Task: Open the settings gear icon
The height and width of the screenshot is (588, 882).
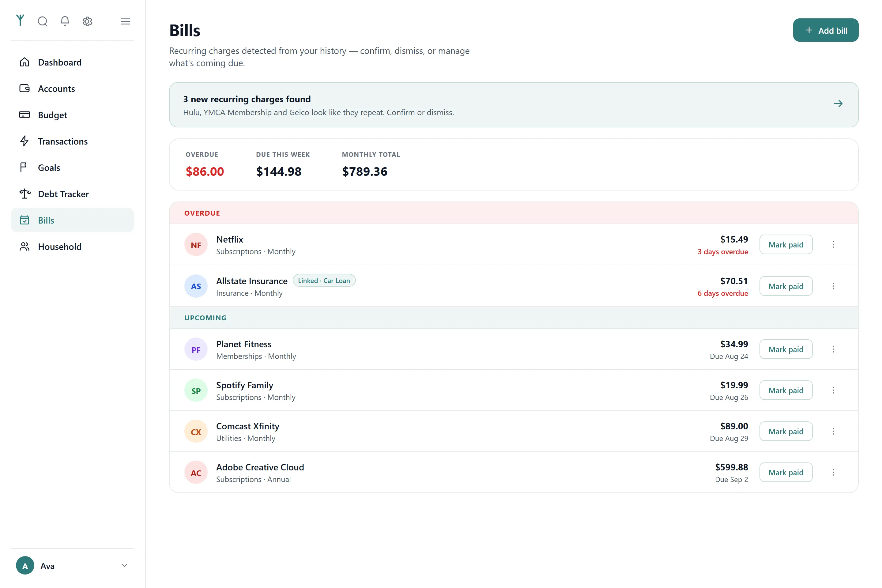Action: [87, 21]
